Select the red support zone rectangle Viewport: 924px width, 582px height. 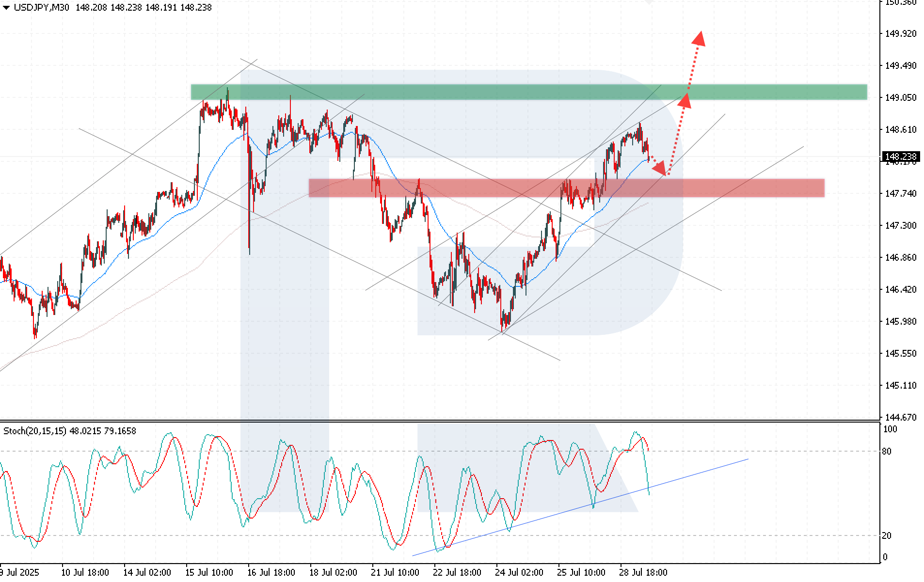(566, 188)
